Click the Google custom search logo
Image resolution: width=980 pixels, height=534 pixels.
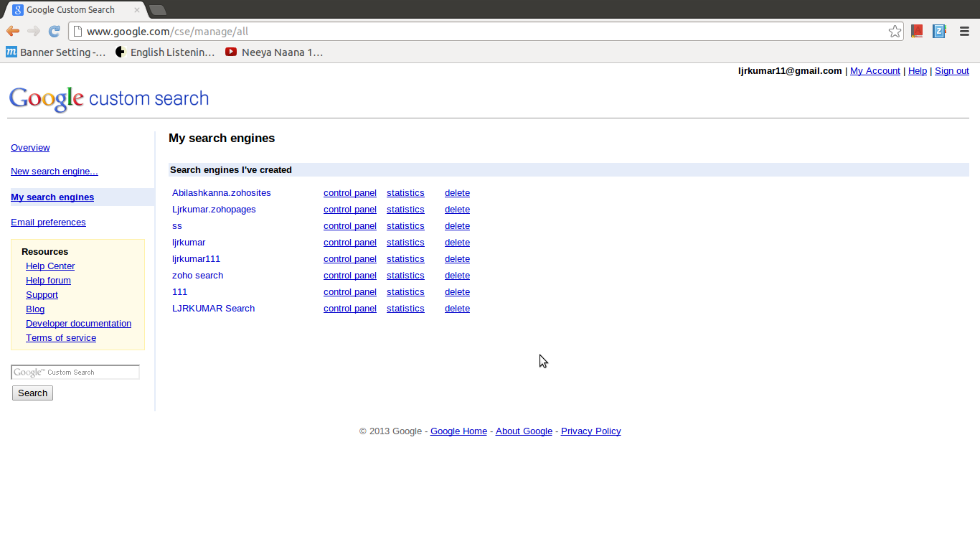[109, 99]
